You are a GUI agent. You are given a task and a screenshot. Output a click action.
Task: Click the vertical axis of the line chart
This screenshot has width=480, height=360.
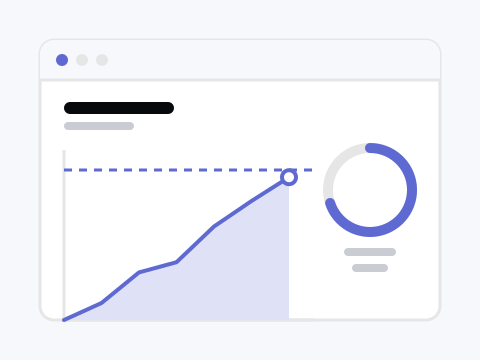click(x=64, y=233)
